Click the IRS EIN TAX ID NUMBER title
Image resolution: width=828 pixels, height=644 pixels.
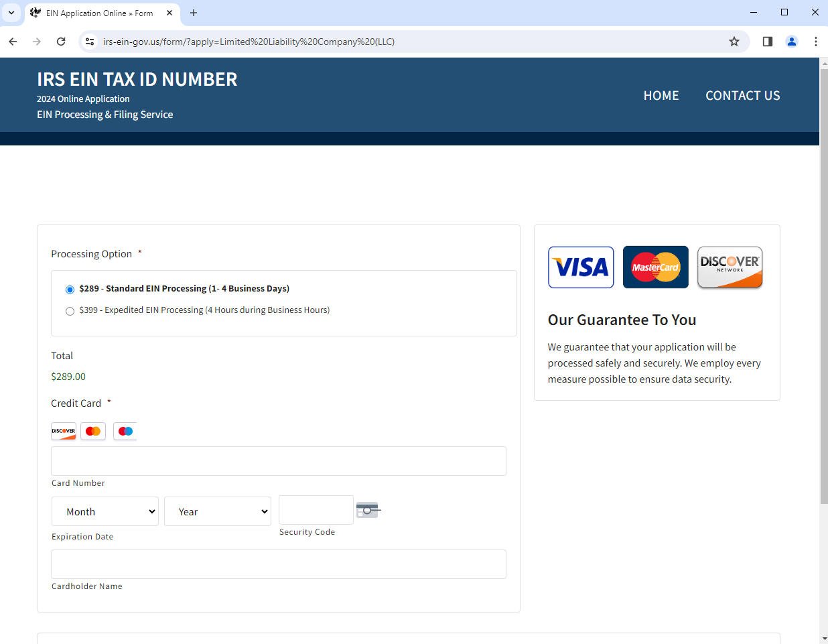coord(137,80)
